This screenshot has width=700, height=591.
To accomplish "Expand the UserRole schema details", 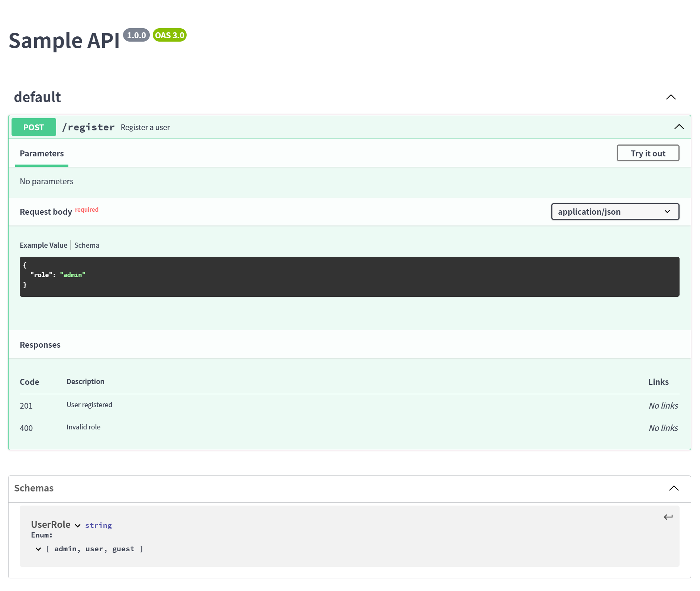I will pos(77,525).
